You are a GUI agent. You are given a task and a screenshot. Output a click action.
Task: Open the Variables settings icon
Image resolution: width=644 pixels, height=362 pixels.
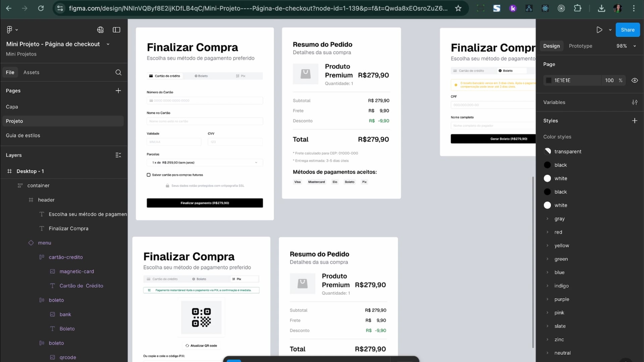pyautogui.click(x=634, y=102)
